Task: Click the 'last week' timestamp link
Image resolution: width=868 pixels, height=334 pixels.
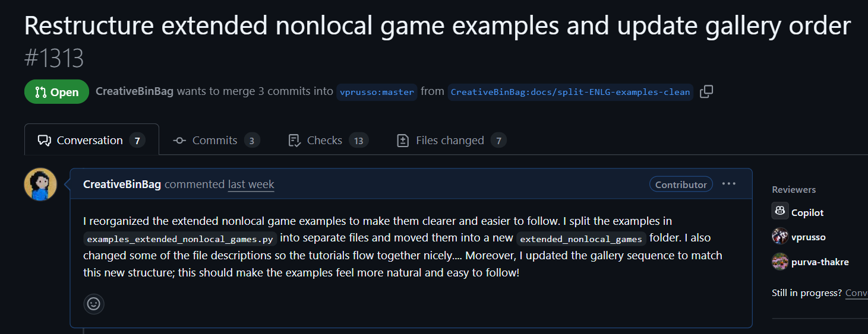Action: pos(251,185)
